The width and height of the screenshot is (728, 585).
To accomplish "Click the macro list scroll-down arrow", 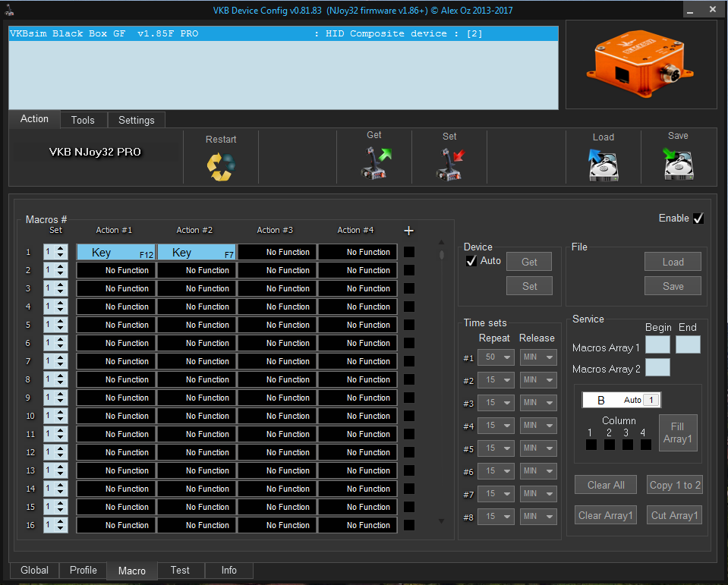I will [442, 521].
